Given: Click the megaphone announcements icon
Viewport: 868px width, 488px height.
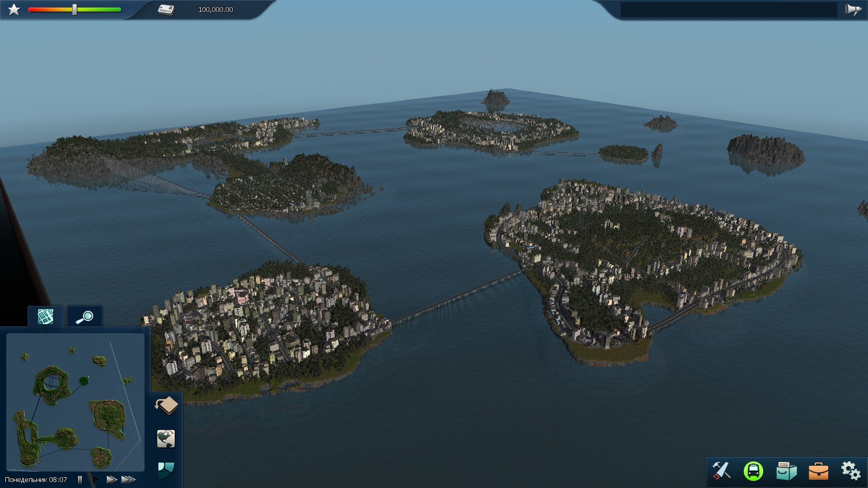Looking at the screenshot, I should pyautogui.click(x=853, y=10).
